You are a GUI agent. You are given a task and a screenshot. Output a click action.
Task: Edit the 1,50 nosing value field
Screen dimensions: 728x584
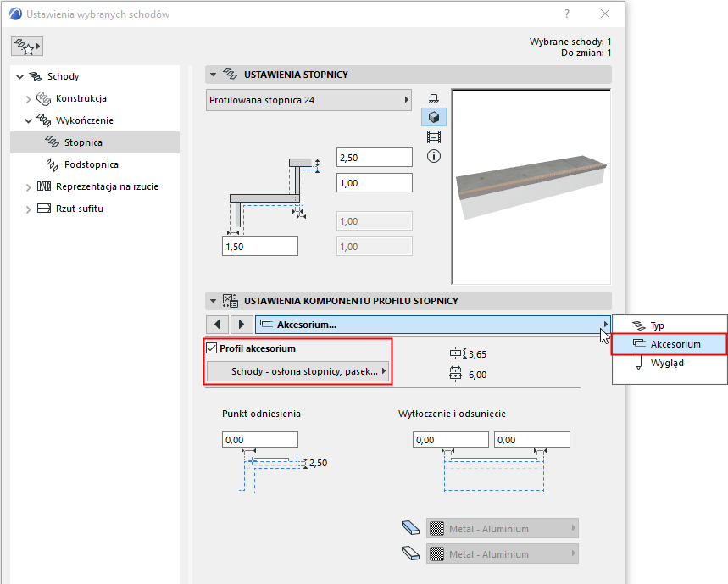pos(260,247)
